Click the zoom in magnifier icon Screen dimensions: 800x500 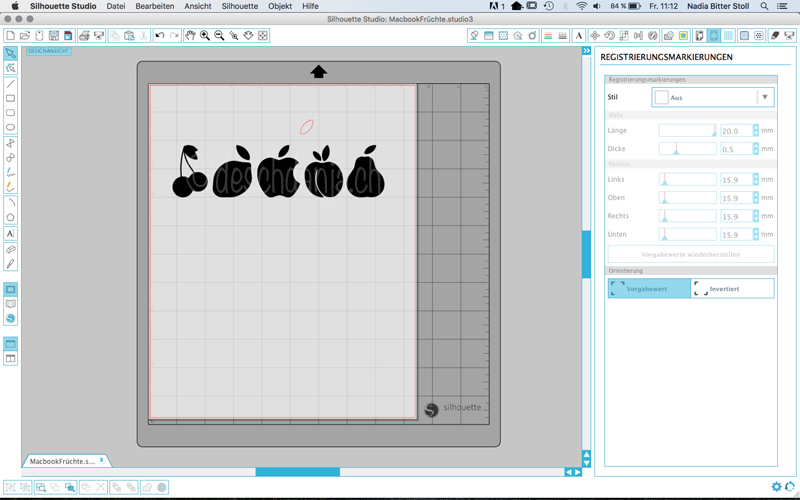(x=204, y=36)
